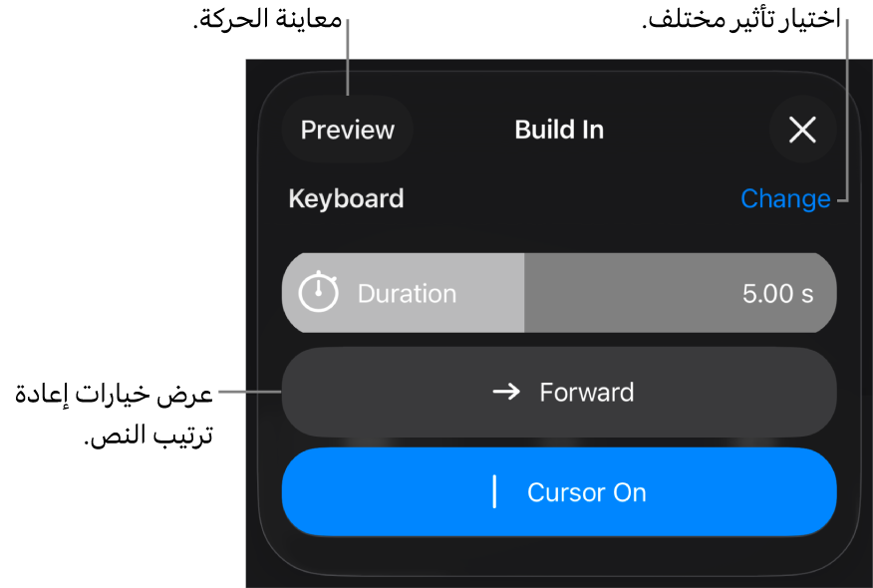
Task: Click the Cursor On text label
Action: pyautogui.click(x=586, y=492)
